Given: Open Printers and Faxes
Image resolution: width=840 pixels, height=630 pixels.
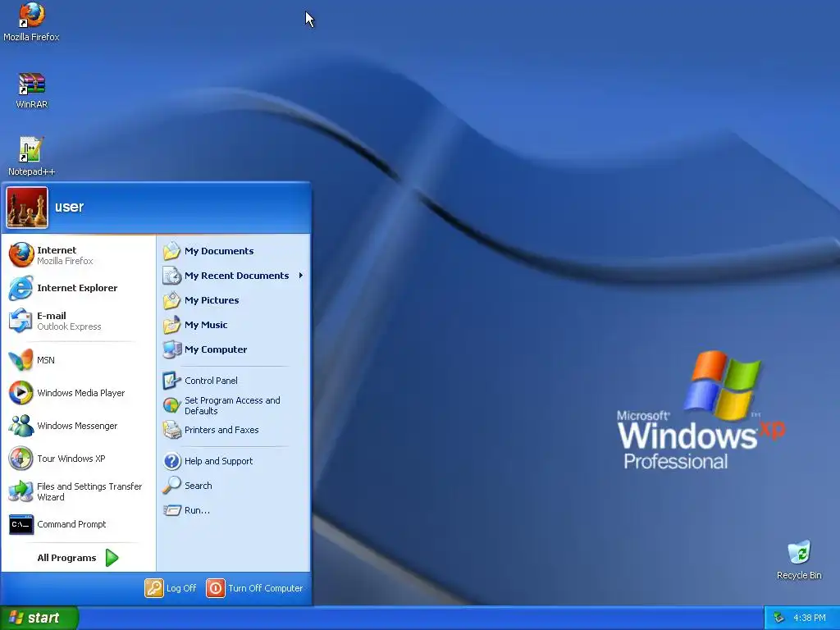Looking at the screenshot, I should tap(234, 430).
